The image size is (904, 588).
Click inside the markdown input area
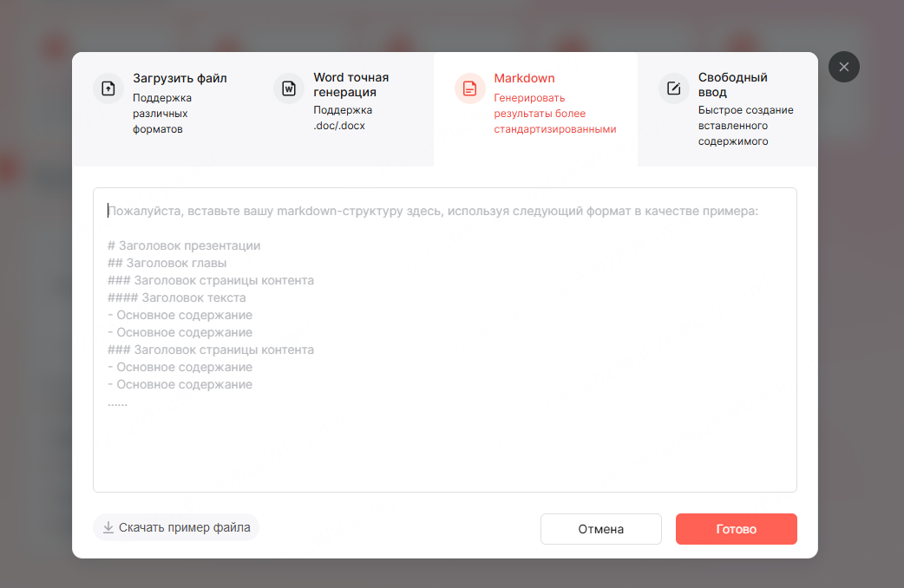tap(444, 338)
